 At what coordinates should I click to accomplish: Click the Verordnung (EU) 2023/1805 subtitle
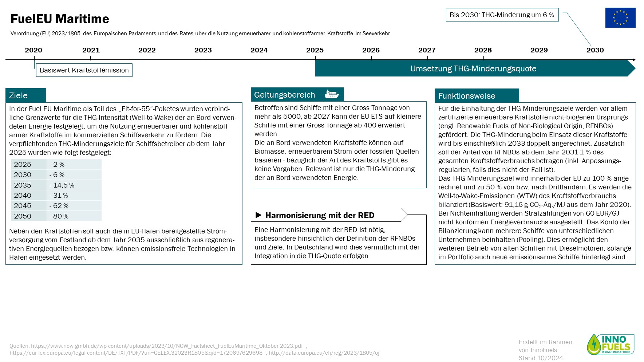pyautogui.click(x=200, y=34)
